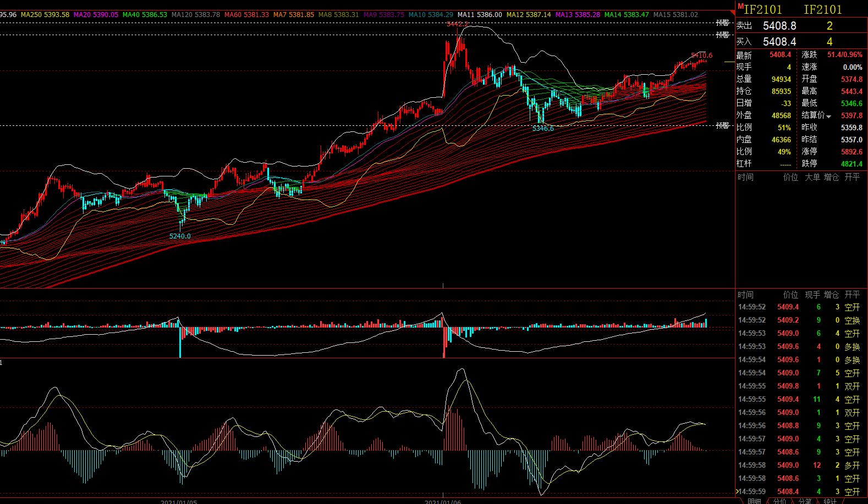Select the MA15 5381.02 indicator label
The image size is (868, 504).
675,14
